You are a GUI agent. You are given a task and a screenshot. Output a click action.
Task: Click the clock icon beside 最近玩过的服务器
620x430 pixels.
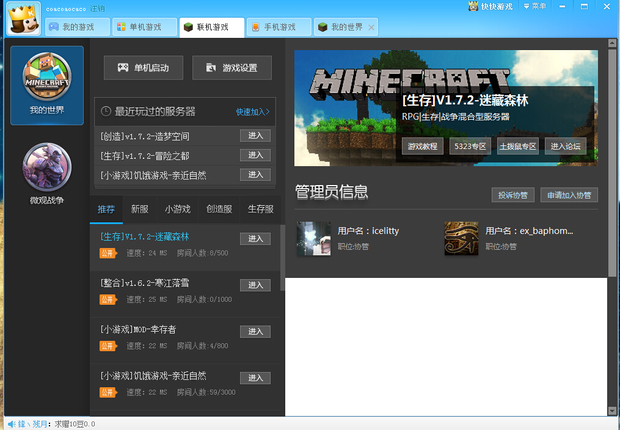pos(106,111)
